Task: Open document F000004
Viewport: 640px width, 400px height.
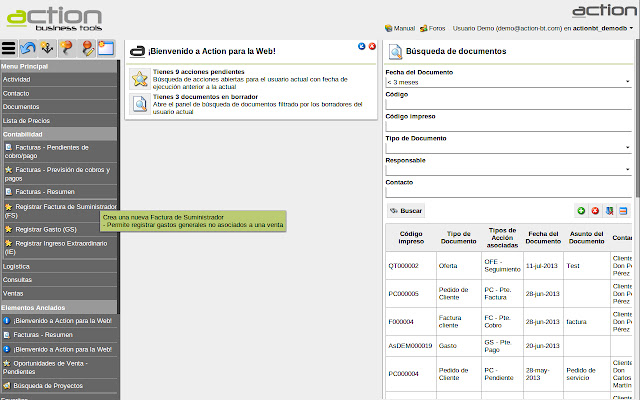Action: [401, 322]
